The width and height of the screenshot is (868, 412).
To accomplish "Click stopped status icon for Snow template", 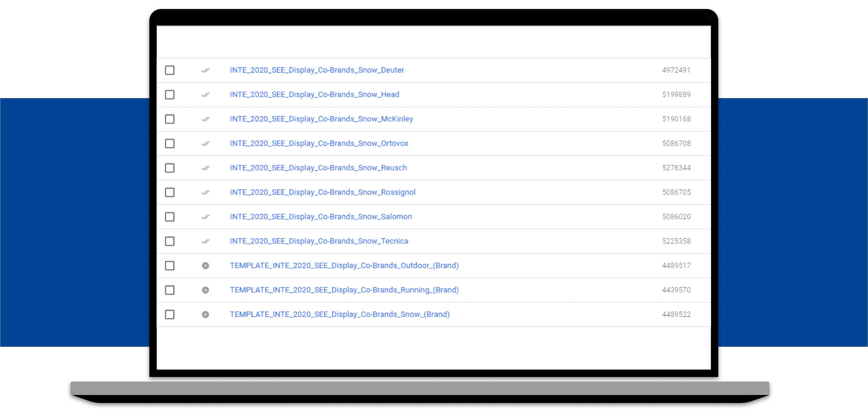I will tap(205, 314).
